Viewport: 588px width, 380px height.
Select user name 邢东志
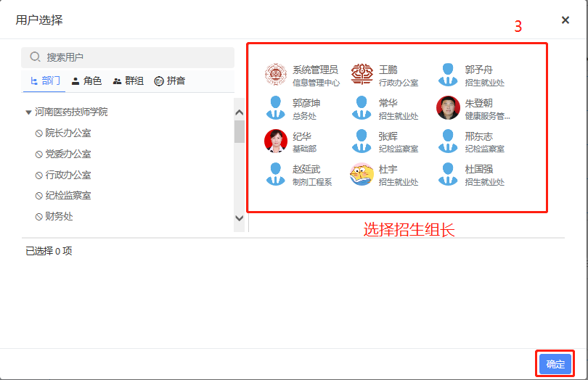tap(478, 136)
